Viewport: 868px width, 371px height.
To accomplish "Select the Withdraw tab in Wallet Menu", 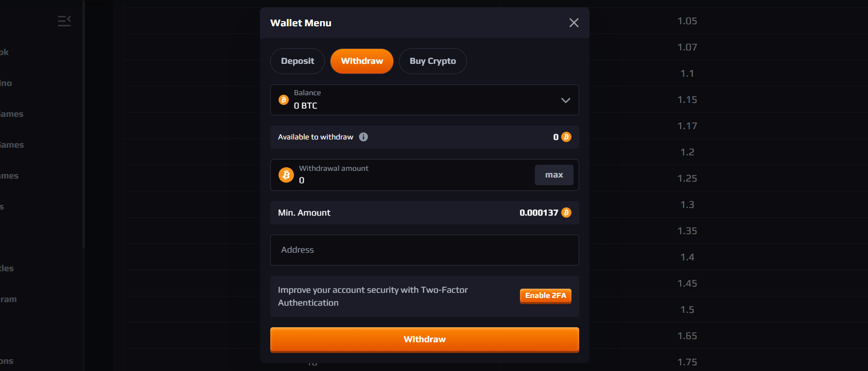I will point(361,61).
